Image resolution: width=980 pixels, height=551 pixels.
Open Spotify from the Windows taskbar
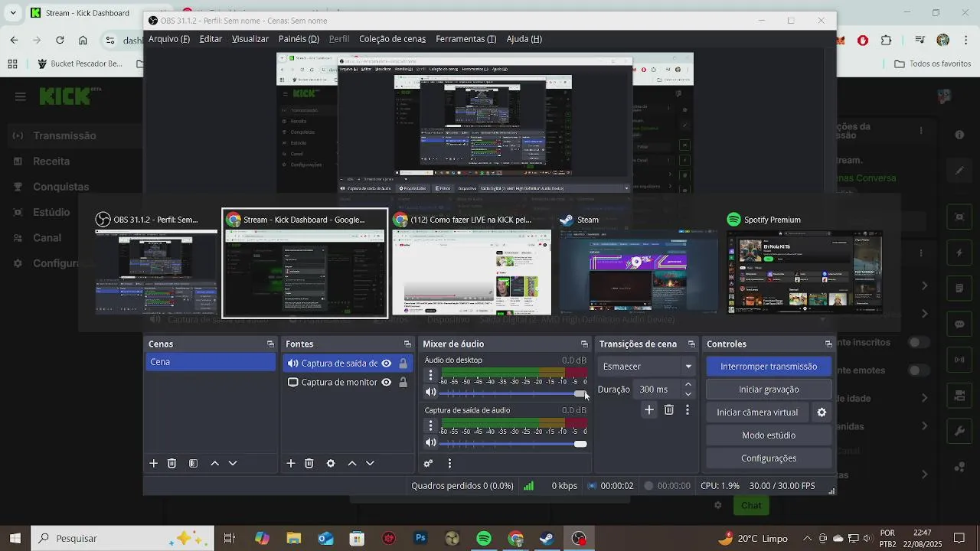[x=483, y=538]
